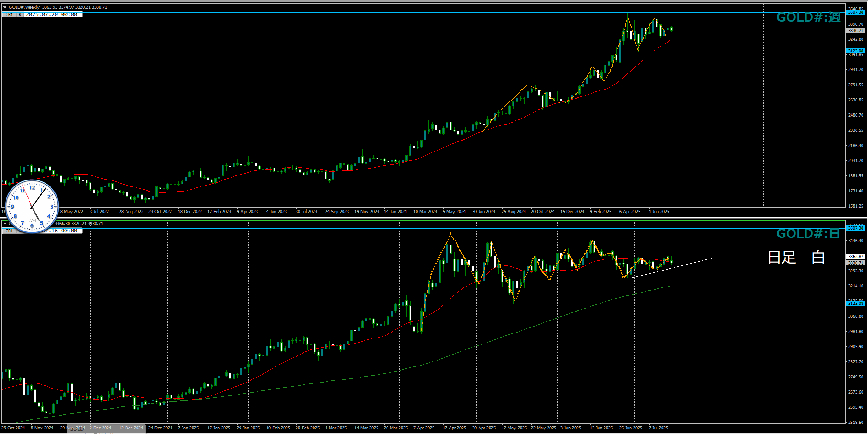Open the Daily chart dropdown arrow
Viewport: 868px width, 434px height.
5,224
